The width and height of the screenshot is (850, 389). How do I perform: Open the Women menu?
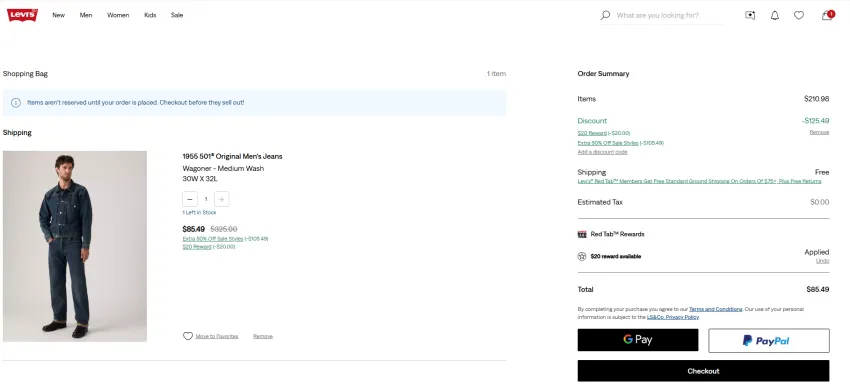tap(118, 15)
